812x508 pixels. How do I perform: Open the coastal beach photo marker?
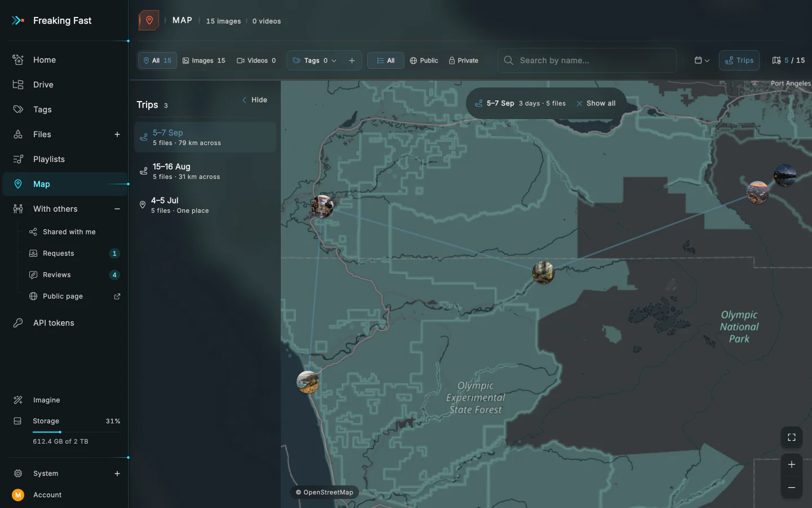tap(308, 382)
